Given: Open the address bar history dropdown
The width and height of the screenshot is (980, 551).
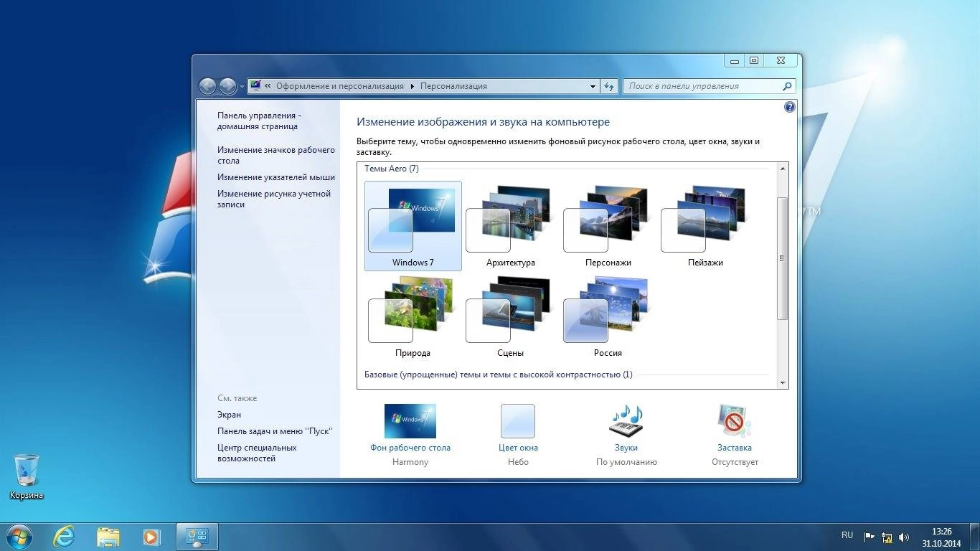Looking at the screenshot, I should (593, 86).
